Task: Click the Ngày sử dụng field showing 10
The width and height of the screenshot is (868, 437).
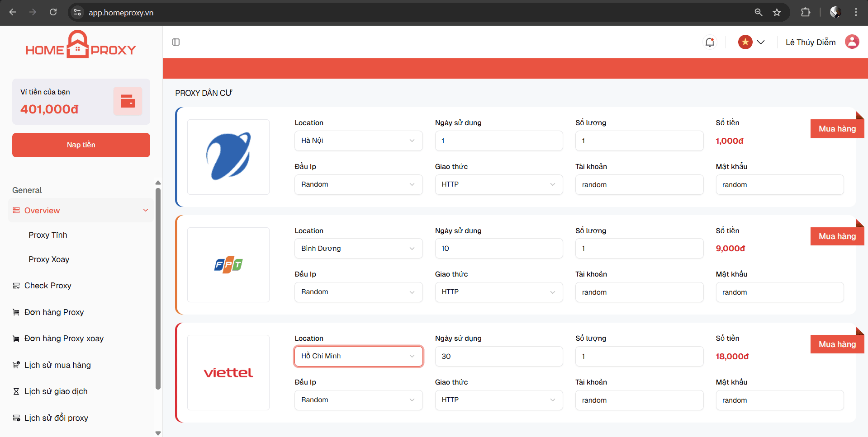Action: 498,249
